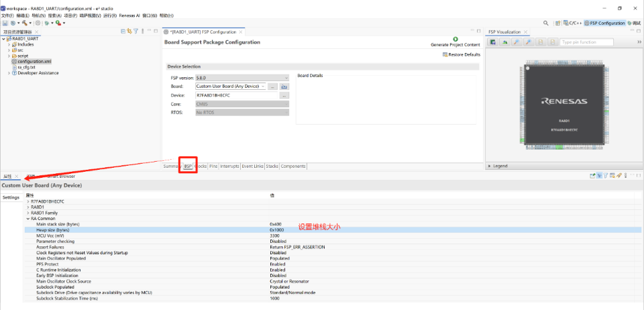Click the Search magnifier icon near perspectives
644x310 pixels.
[546, 23]
